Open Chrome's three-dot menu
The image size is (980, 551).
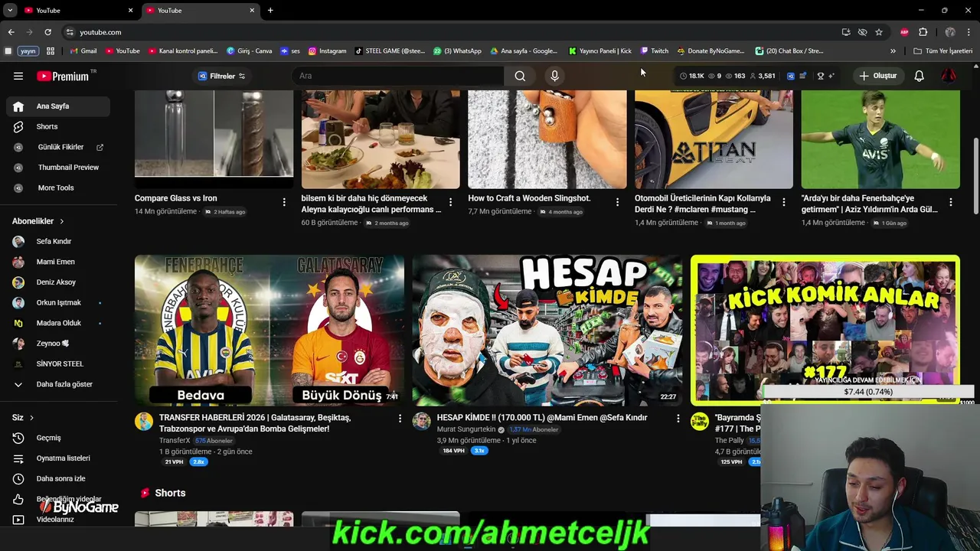[969, 32]
